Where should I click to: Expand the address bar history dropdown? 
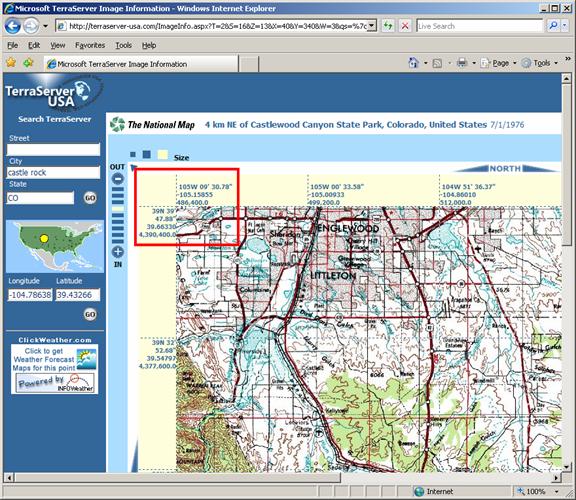pyautogui.click(x=372, y=26)
